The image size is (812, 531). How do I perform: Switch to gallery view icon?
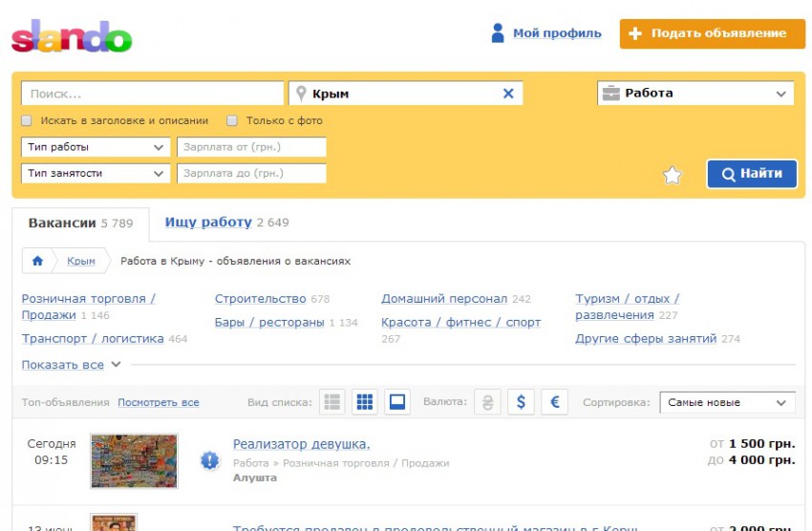click(x=397, y=402)
